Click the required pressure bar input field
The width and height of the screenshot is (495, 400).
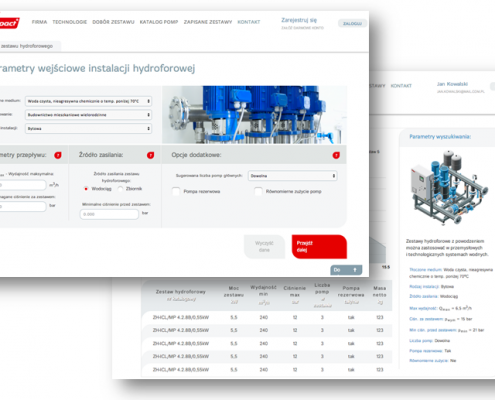pos(22,206)
